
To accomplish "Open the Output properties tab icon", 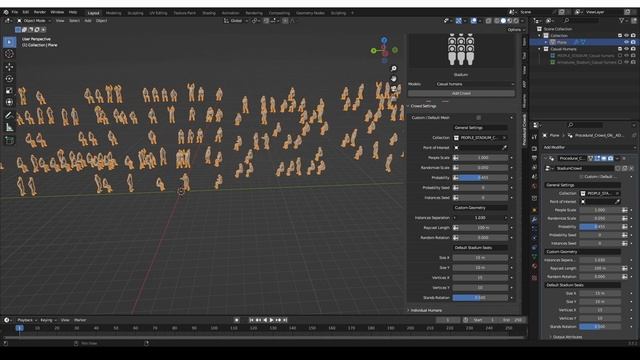I will [x=534, y=158].
